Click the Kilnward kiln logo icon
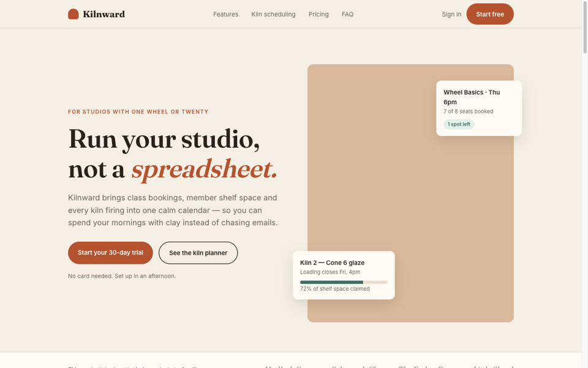The image size is (588, 368). 73,14
